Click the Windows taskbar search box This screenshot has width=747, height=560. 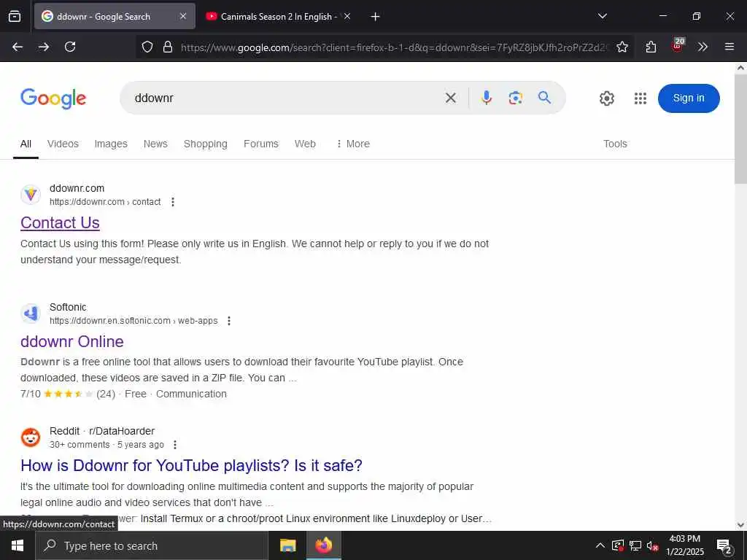click(152, 545)
